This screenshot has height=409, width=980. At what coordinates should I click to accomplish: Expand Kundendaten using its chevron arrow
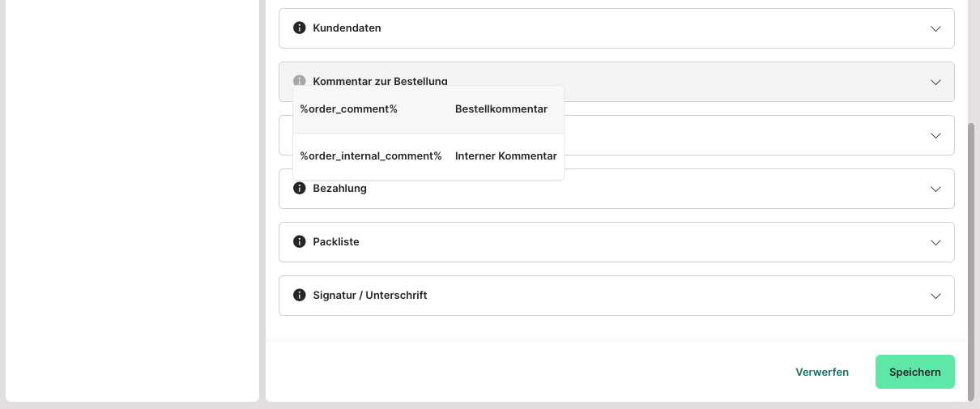tap(935, 28)
